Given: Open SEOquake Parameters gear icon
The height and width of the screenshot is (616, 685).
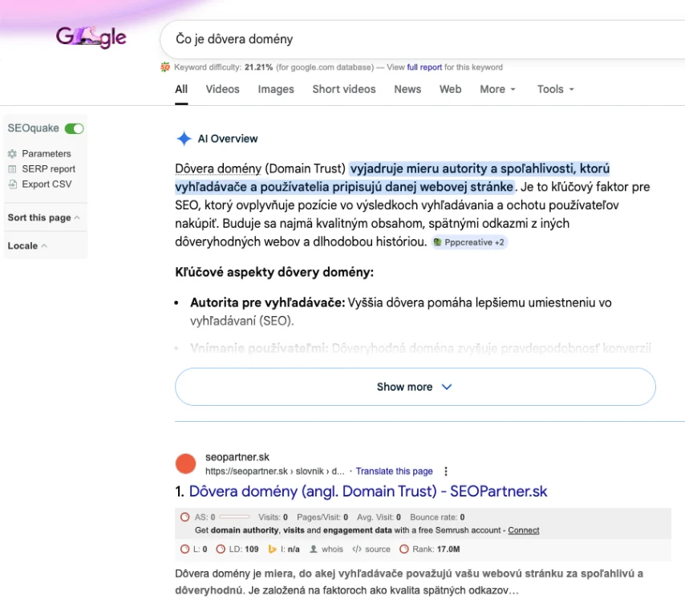Looking at the screenshot, I should (x=12, y=153).
